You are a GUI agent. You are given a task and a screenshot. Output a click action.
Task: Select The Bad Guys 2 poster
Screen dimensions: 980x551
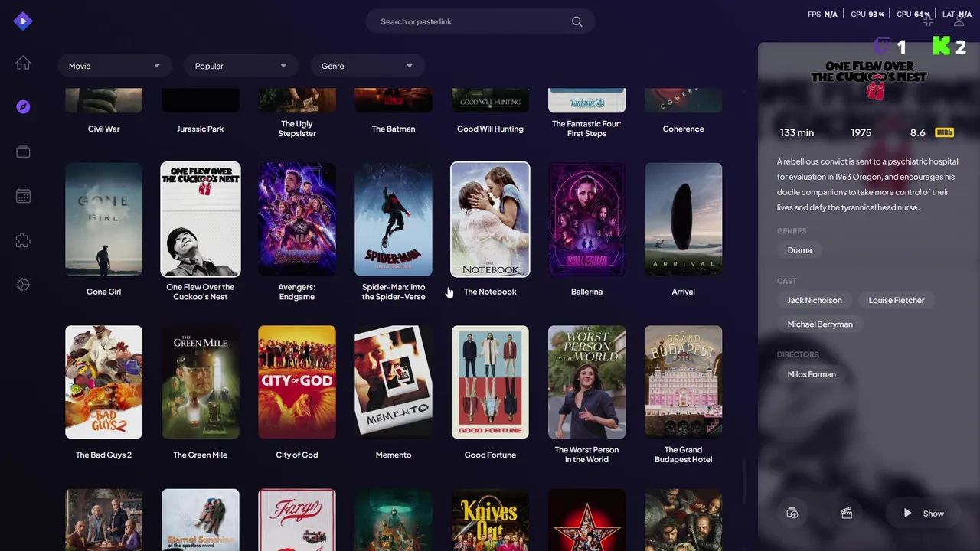[x=103, y=382]
